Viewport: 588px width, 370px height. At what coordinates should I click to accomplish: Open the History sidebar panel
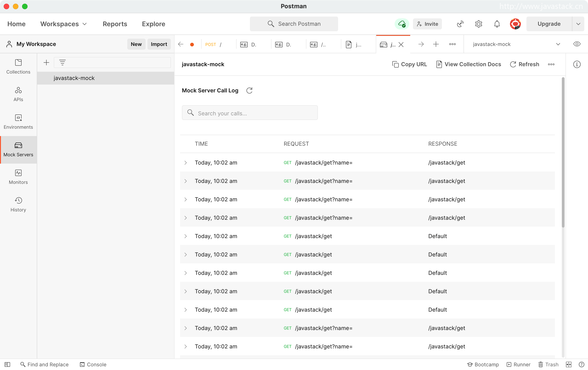[x=18, y=204]
